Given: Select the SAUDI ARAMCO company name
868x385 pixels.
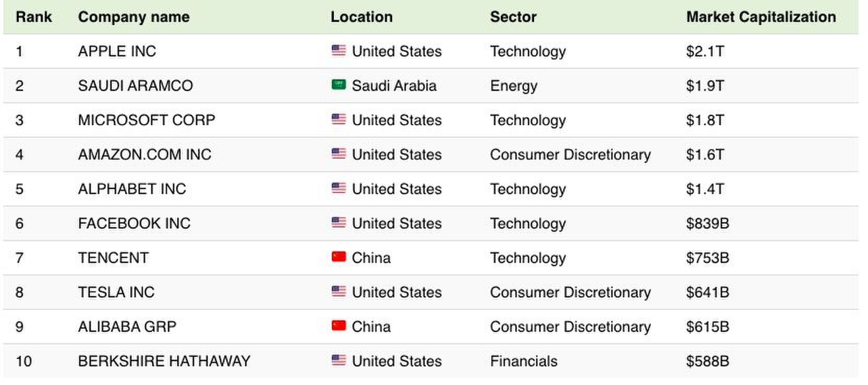Looking at the screenshot, I should coord(136,86).
